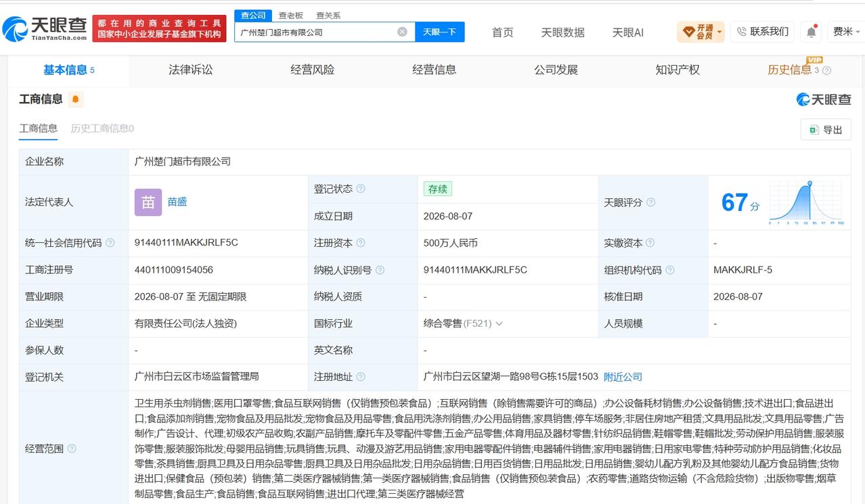Open 天眼AI in top navigation
865x504 pixels.
click(x=627, y=32)
